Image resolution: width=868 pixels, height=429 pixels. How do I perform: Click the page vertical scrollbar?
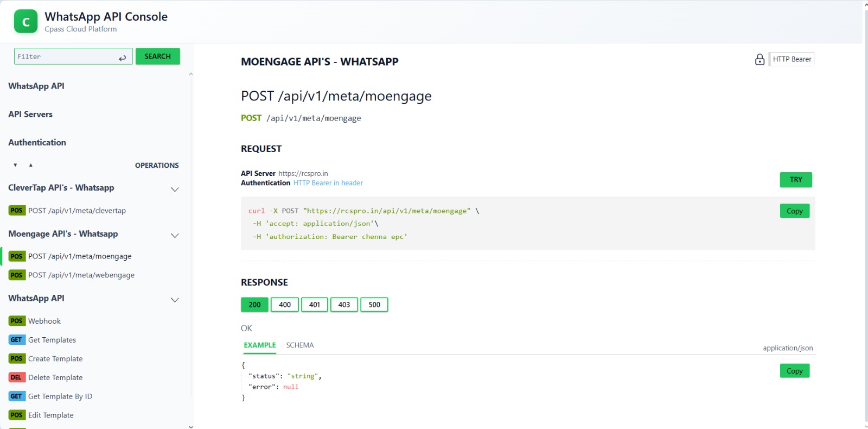(865, 214)
